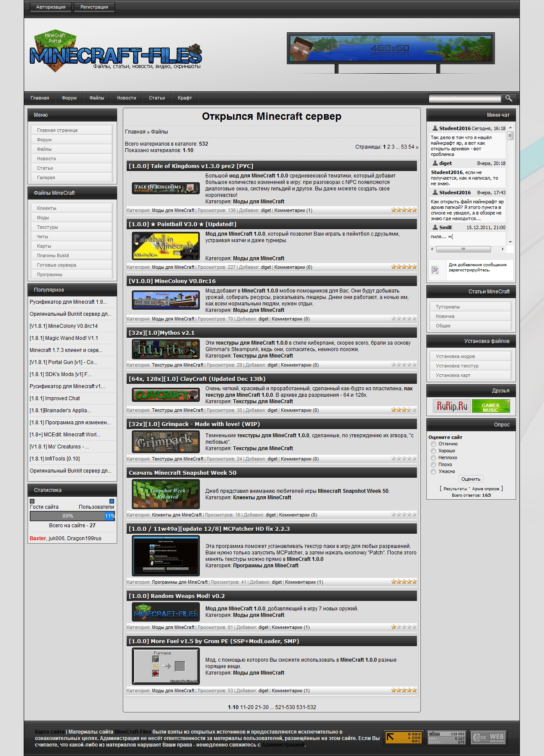Viewport: 544px width, 756px height.
Task: Click the uCoz hits statistics counter
Action: (x=446, y=737)
